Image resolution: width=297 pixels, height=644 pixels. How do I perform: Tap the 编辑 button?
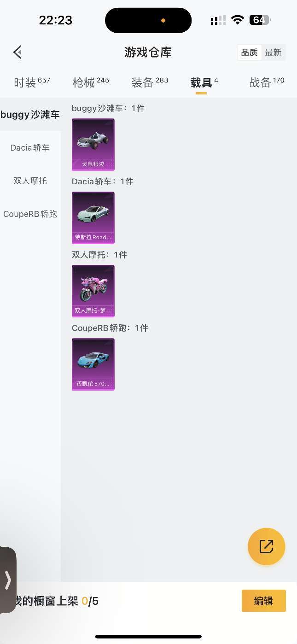264,601
